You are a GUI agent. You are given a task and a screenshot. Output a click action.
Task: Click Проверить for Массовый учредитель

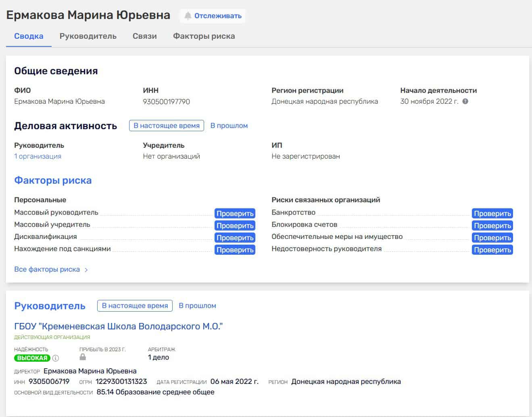[x=235, y=225]
